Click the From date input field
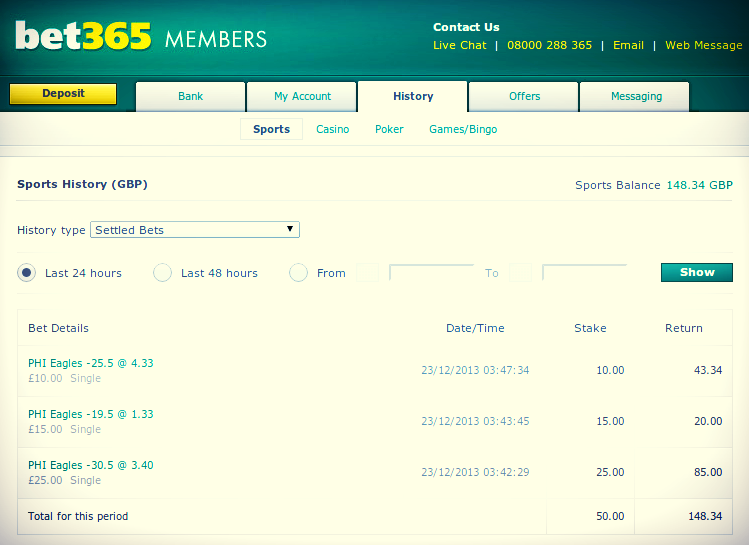 click(x=431, y=273)
